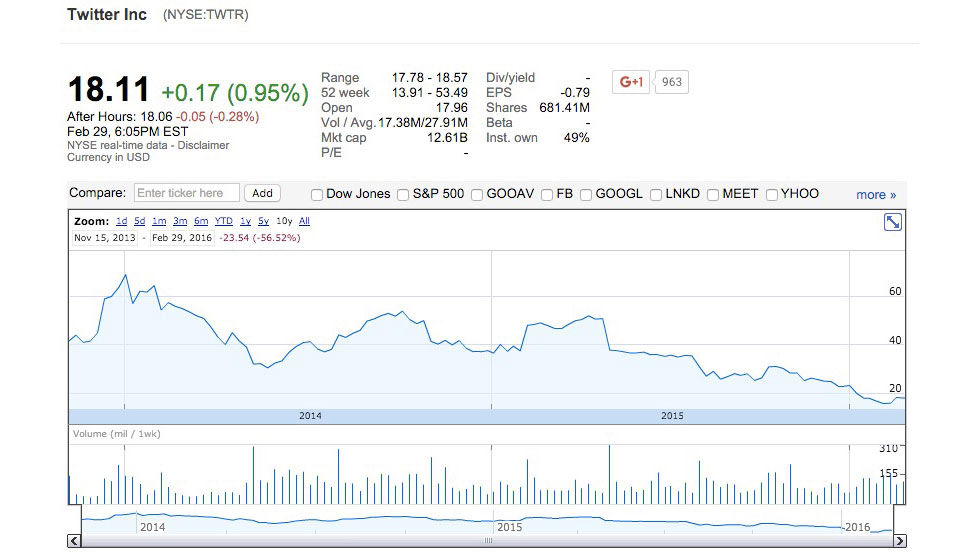Toggle the S&P 500 comparison checkbox
Image resolution: width=980 pixels, height=552 pixels.
pos(403,195)
